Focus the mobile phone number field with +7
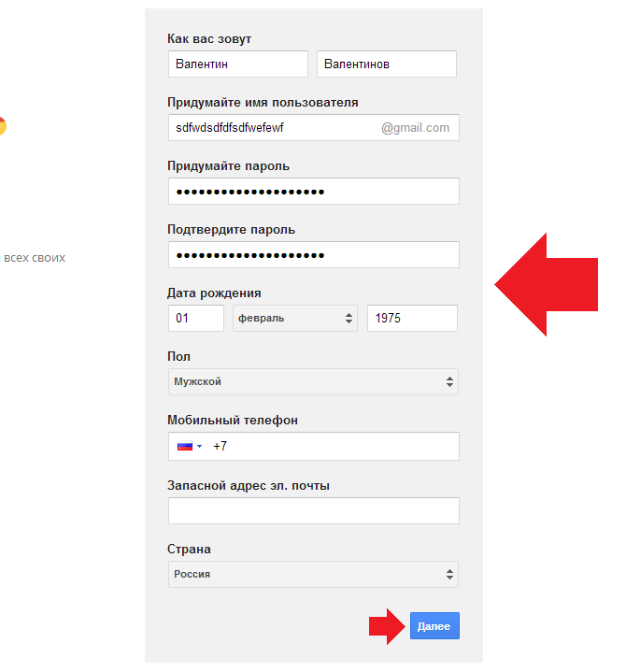The height and width of the screenshot is (672, 626). point(332,447)
